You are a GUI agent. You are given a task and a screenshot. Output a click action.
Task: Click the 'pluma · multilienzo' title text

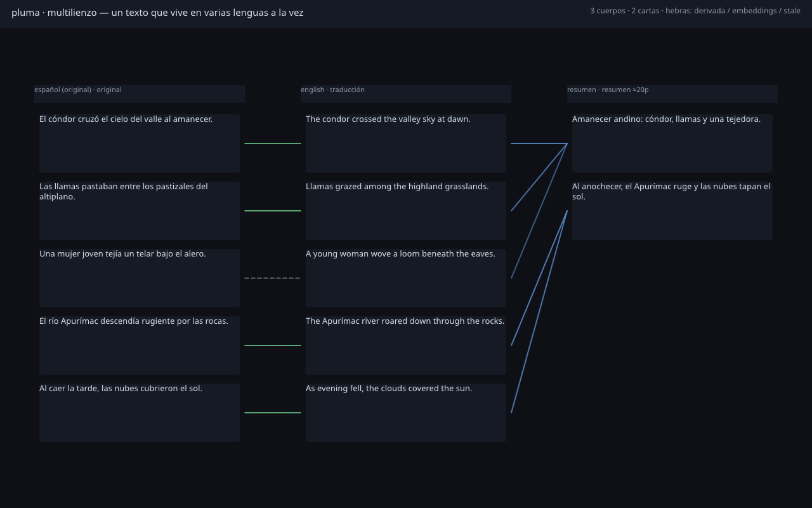point(157,12)
